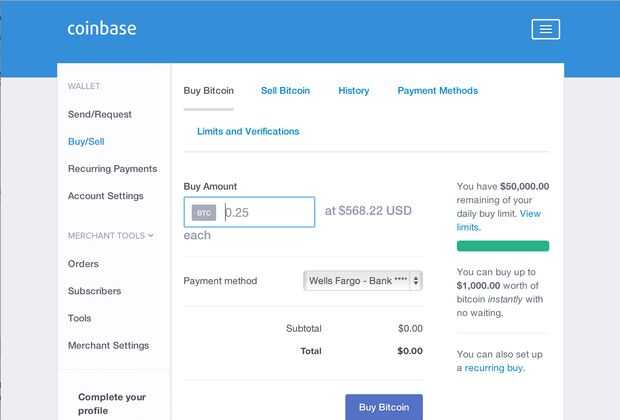Go to the Payment Methods tab
620x420 pixels.
(437, 91)
